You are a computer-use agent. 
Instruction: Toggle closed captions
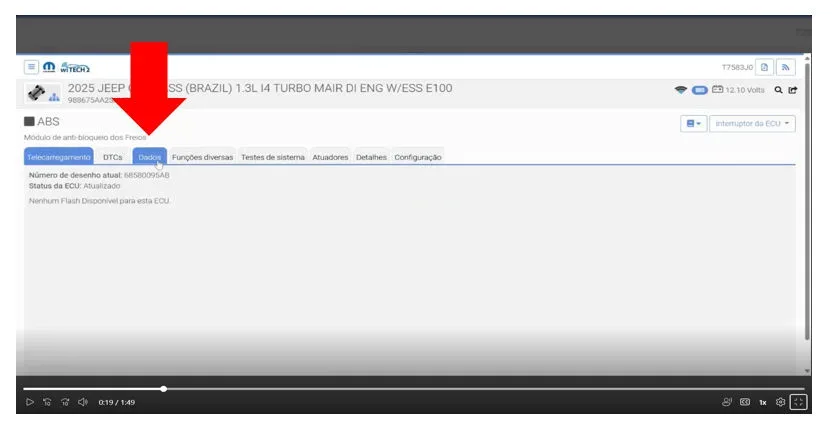pos(745,402)
